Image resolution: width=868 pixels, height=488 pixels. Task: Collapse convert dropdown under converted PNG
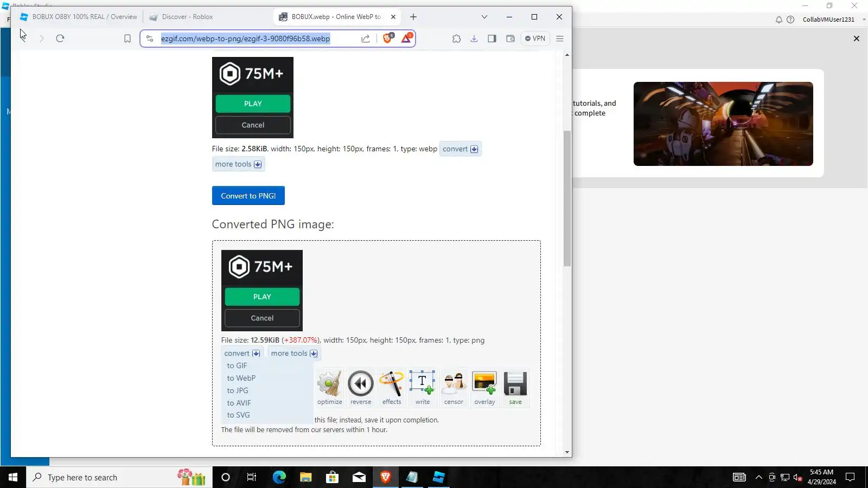point(242,354)
